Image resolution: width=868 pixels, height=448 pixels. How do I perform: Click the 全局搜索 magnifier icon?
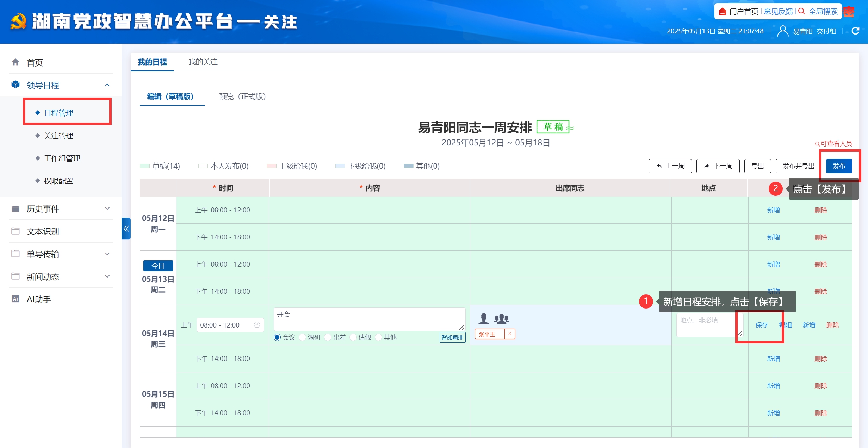click(801, 11)
